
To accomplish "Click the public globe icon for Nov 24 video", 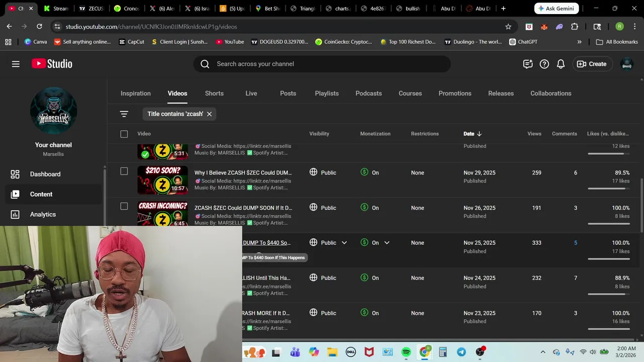I will pos(313,278).
